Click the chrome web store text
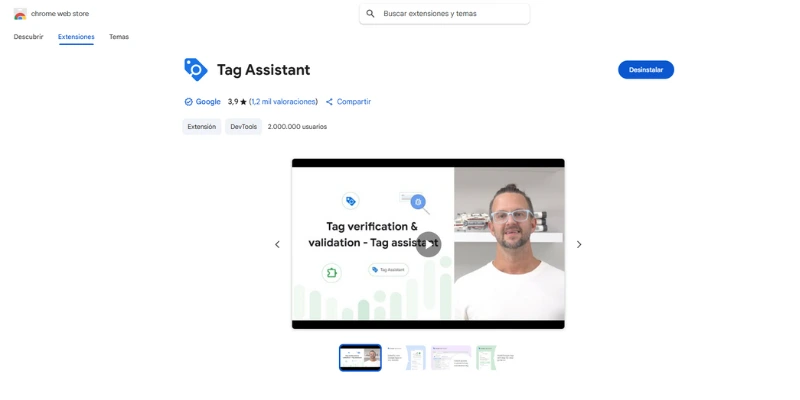 (x=60, y=14)
